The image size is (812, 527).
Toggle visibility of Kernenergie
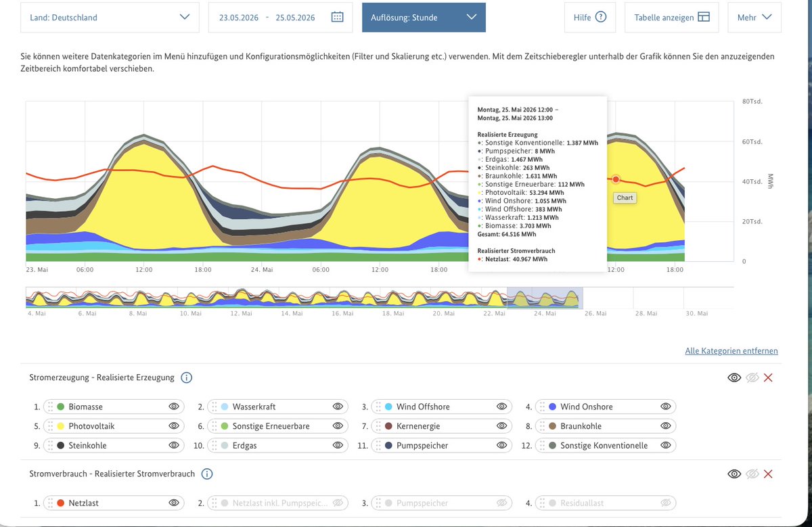point(501,426)
